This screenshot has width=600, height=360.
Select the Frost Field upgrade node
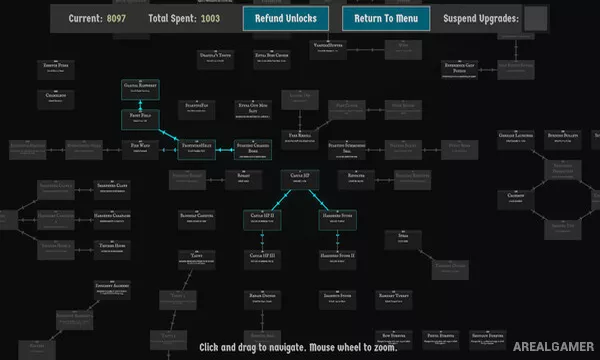pos(140,120)
